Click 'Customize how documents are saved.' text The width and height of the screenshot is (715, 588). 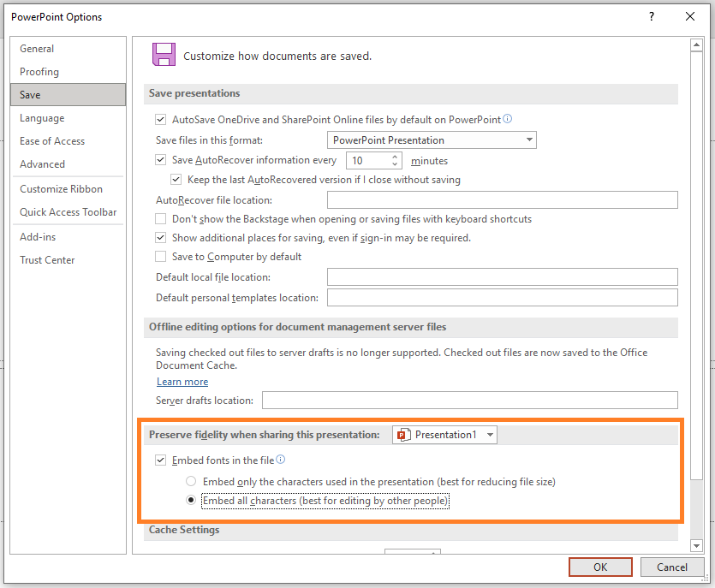[277, 56]
